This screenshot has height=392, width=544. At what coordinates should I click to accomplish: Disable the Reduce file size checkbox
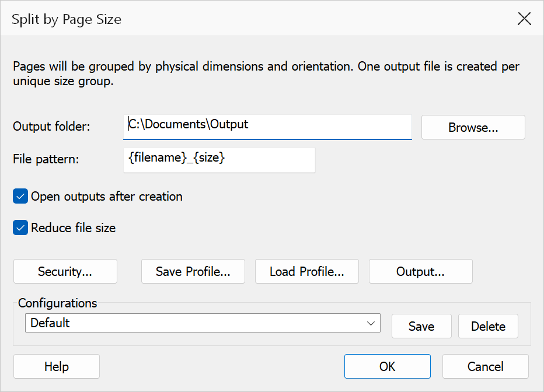[x=20, y=228]
